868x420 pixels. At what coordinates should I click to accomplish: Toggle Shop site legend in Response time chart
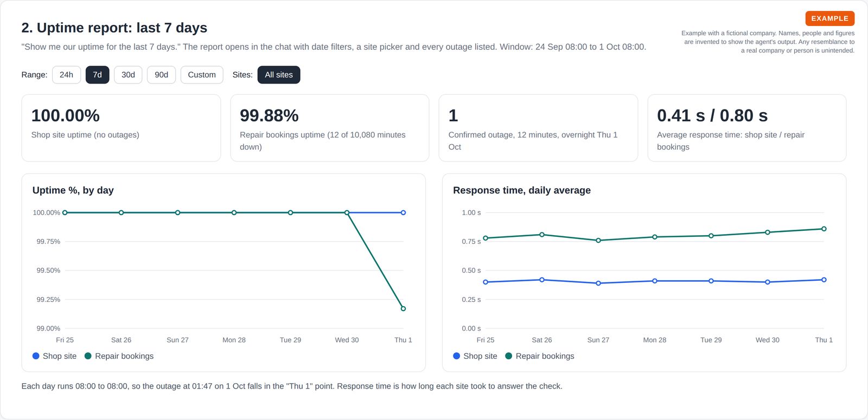[475, 356]
